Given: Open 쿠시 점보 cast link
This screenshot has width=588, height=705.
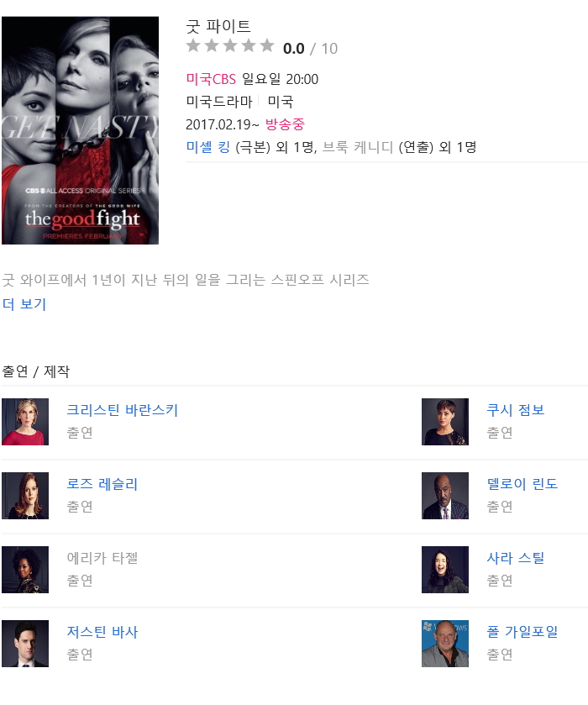Looking at the screenshot, I should pyautogui.click(x=515, y=410).
